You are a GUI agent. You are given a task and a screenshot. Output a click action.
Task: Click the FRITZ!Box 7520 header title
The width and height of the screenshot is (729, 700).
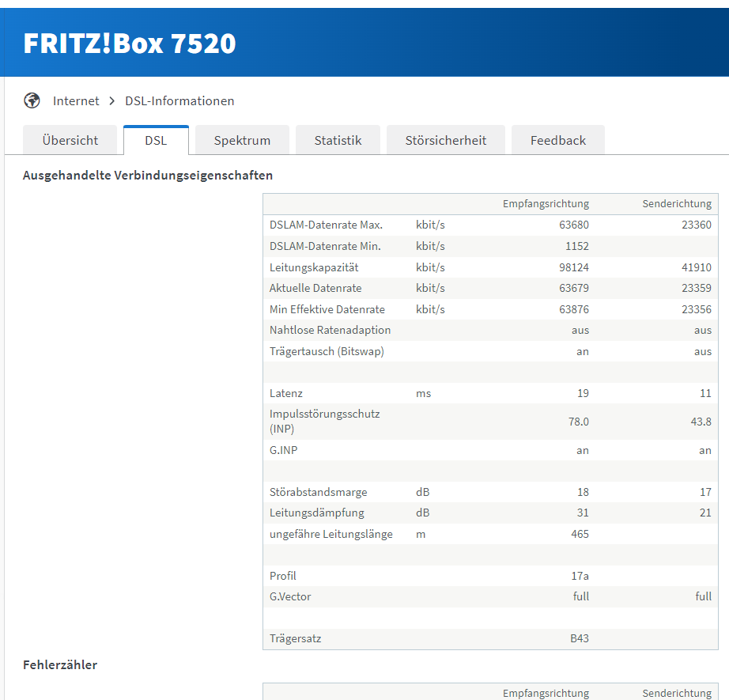coord(130,44)
